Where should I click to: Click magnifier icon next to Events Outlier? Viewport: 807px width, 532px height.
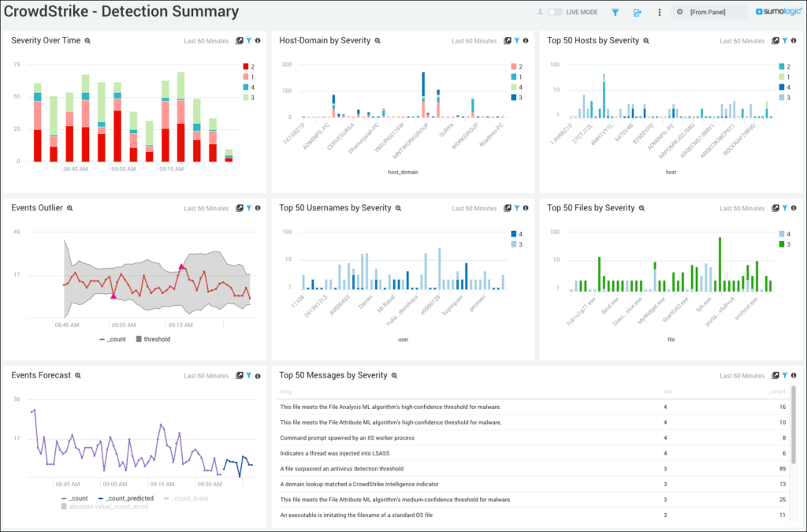[x=70, y=208]
